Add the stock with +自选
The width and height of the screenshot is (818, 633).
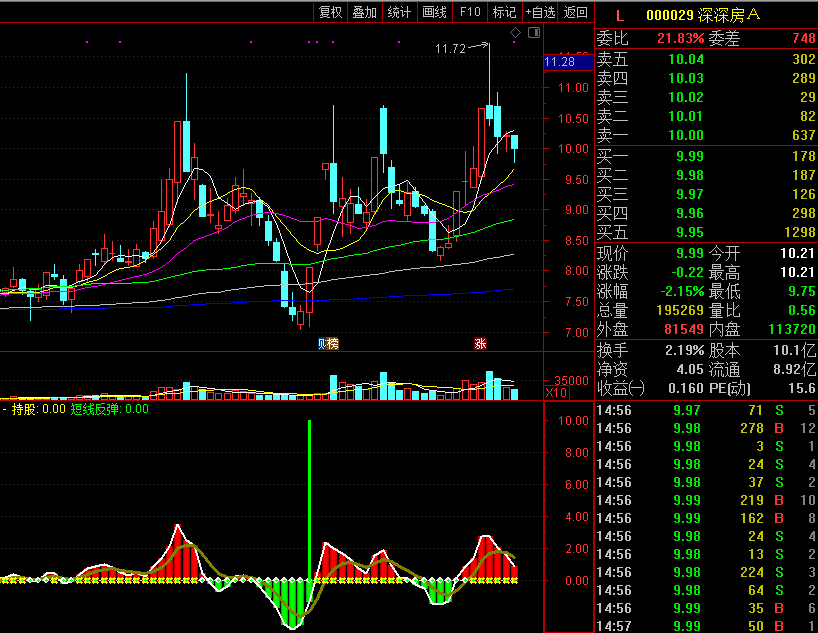point(540,12)
